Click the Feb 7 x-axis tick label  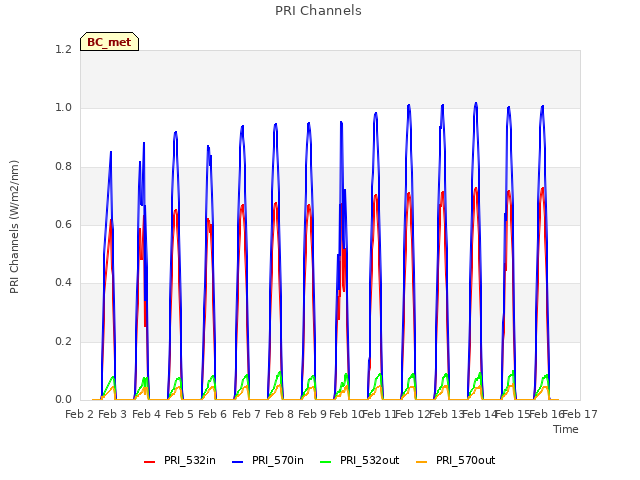[x=247, y=414]
